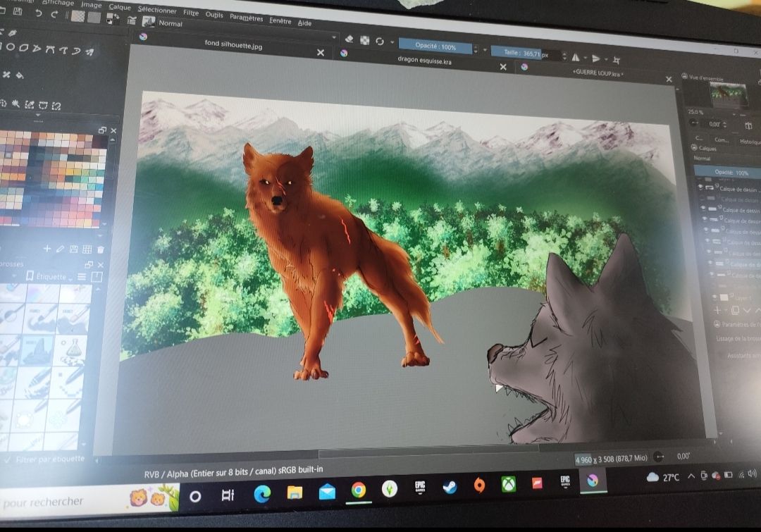This screenshot has width=761, height=532.
Task: Select the Freehand path tool
Action: pos(63,50)
